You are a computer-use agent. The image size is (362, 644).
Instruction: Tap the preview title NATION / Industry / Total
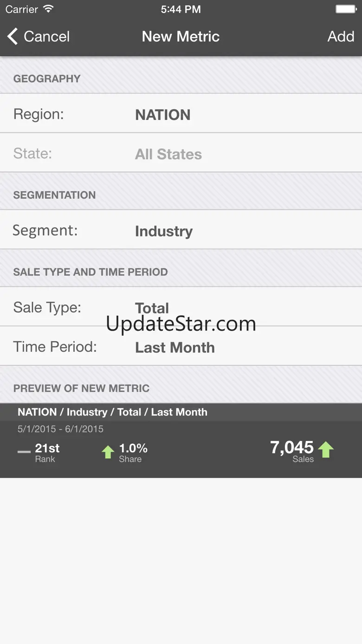(112, 412)
